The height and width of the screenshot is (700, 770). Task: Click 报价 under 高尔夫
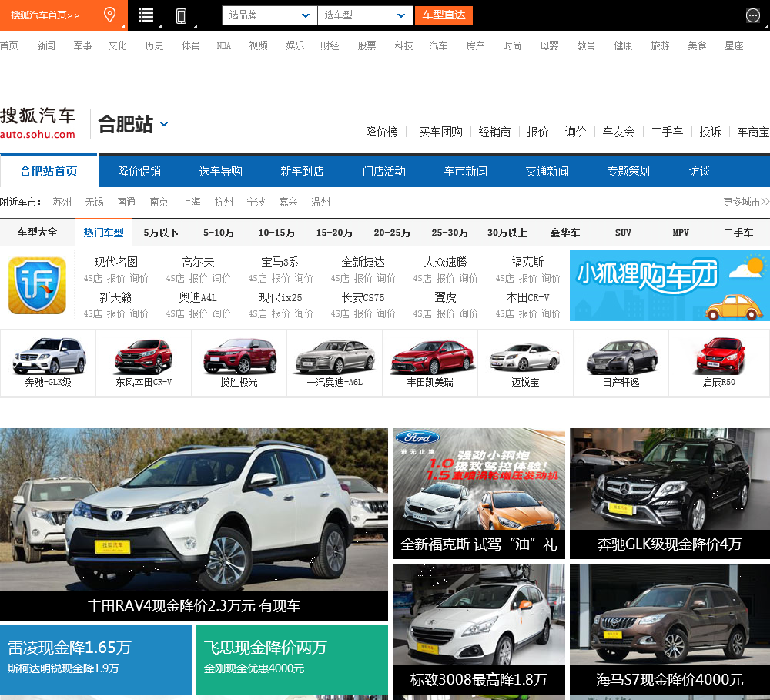[x=198, y=278]
